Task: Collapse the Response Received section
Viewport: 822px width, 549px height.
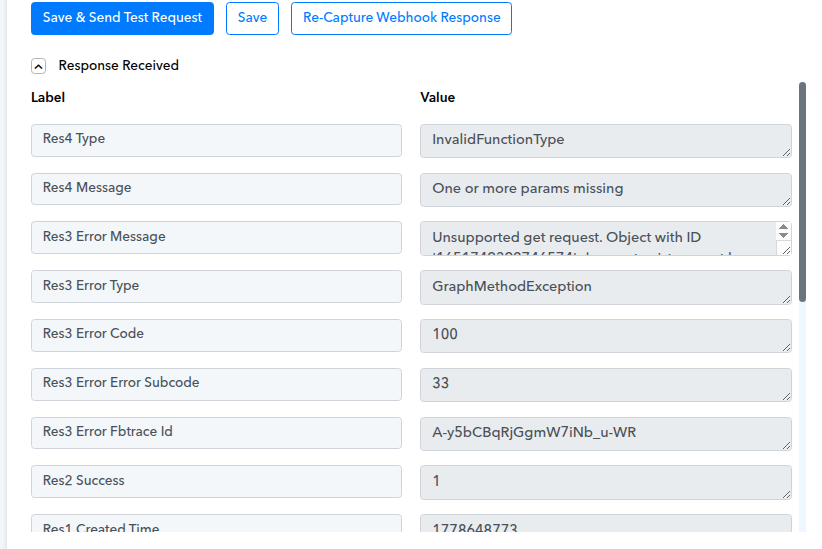Action: 38,66
